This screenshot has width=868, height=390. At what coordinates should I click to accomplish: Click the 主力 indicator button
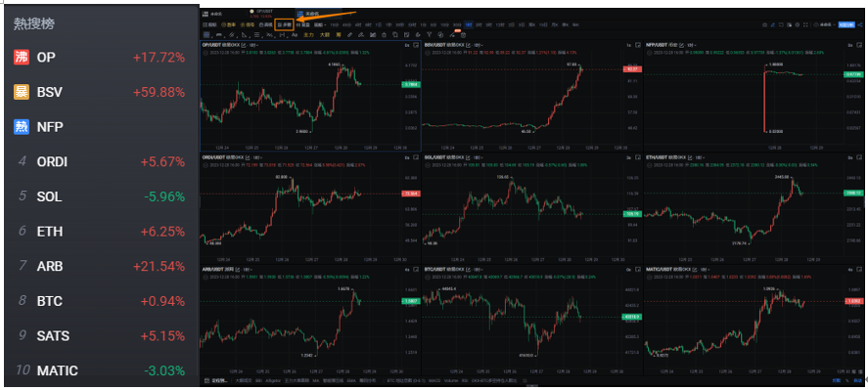click(x=309, y=35)
